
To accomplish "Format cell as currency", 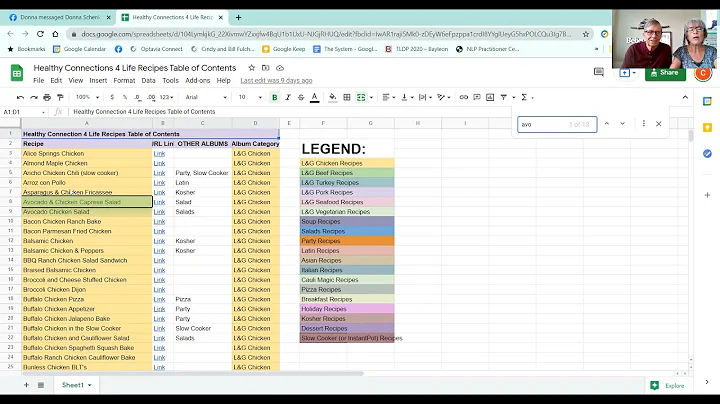I will pos(112,97).
